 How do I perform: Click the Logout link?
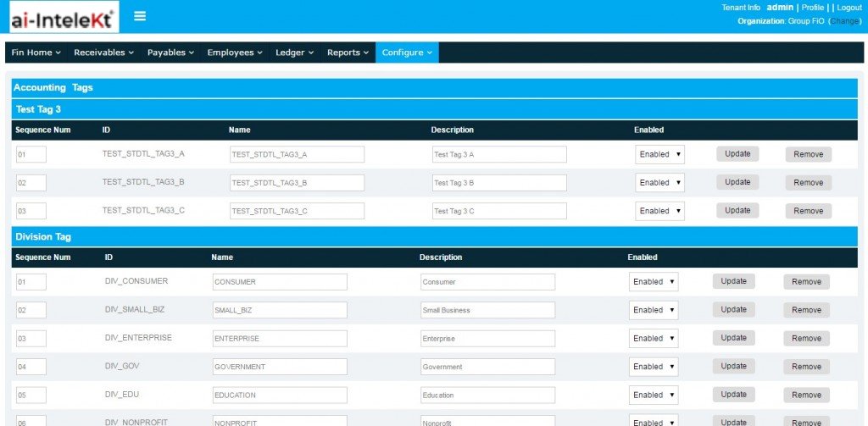click(849, 8)
